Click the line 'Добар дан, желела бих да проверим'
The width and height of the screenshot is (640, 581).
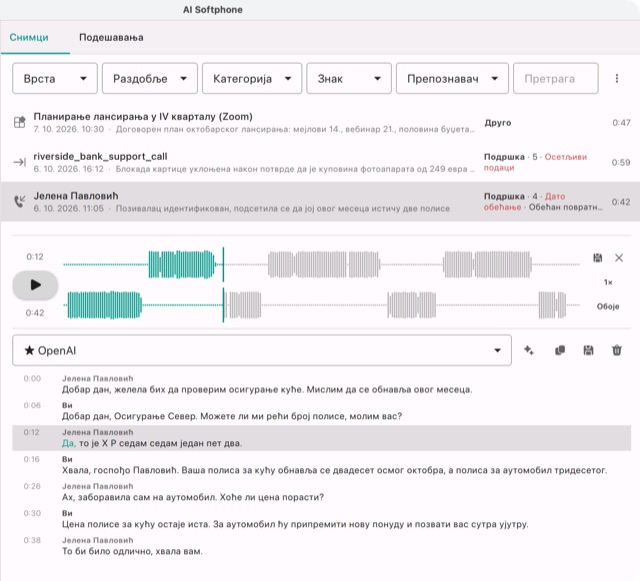[x=267, y=390]
